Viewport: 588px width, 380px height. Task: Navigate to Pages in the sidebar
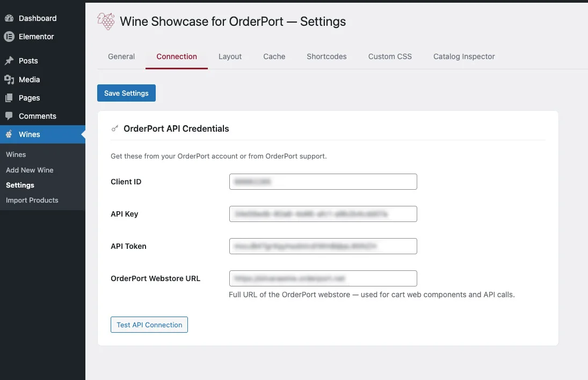click(x=43, y=98)
